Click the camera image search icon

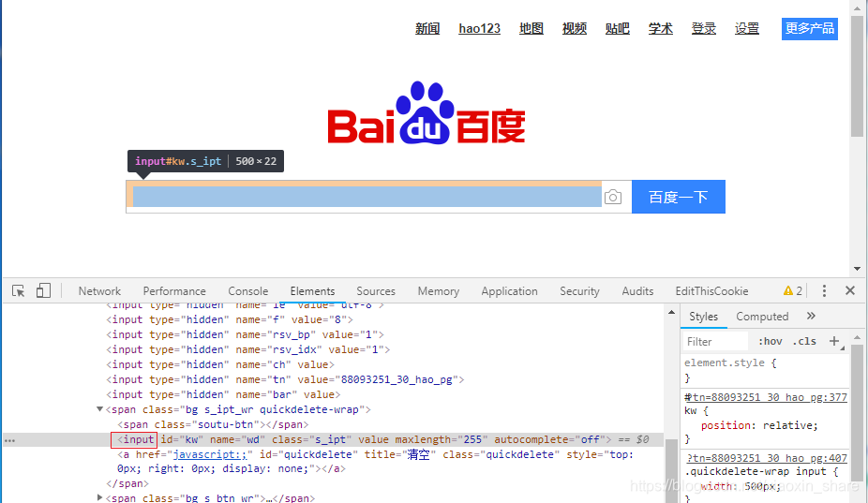[613, 197]
